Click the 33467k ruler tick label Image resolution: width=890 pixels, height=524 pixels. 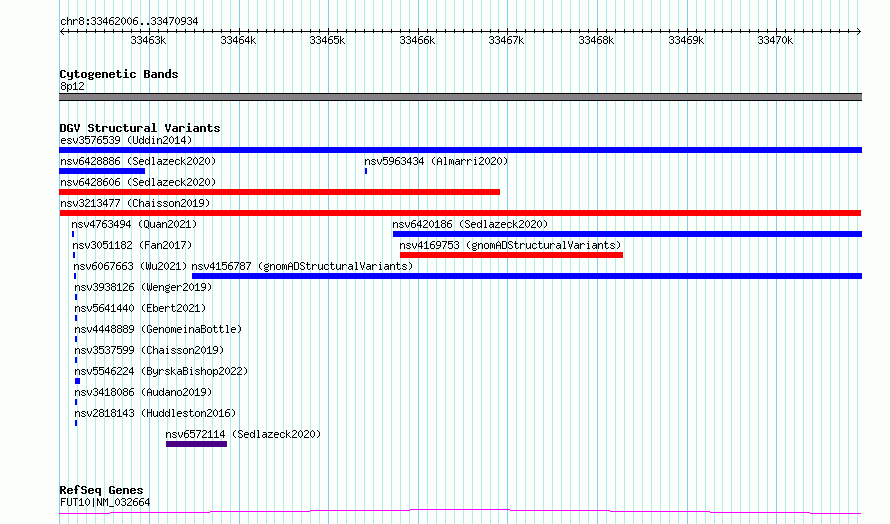tap(506, 40)
